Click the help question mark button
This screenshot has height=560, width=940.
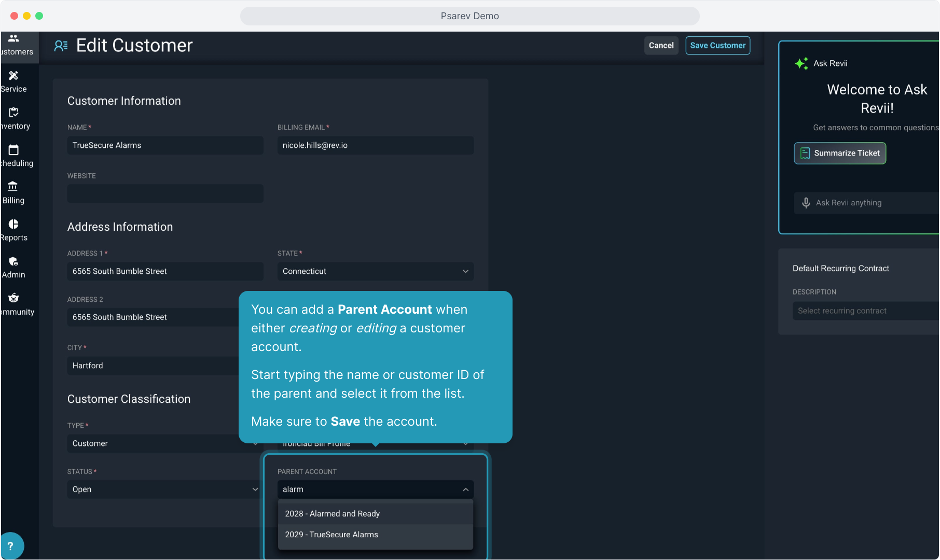[x=10, y=546]
